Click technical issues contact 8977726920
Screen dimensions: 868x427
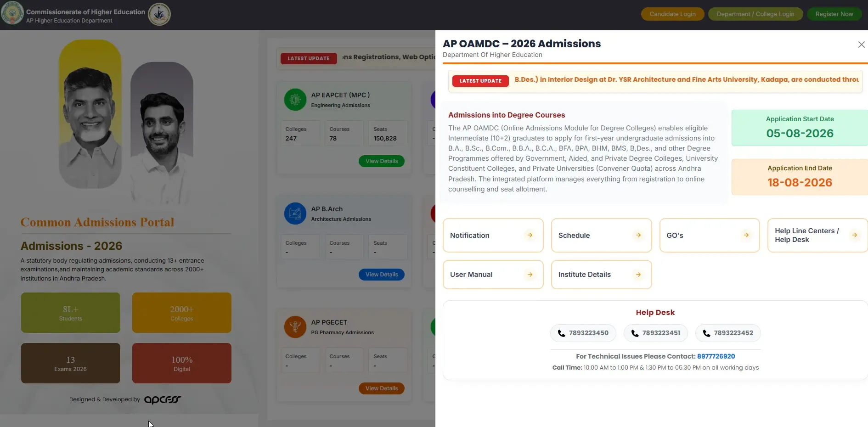click(x=716, y=356)
